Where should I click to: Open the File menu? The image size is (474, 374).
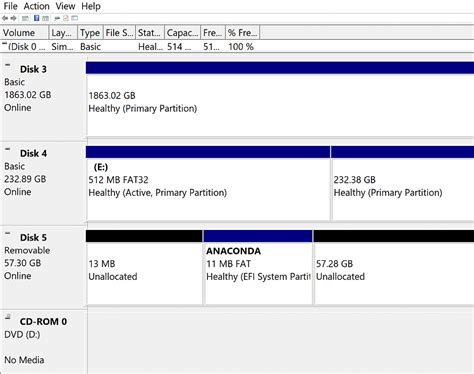[x=10, y=6]
